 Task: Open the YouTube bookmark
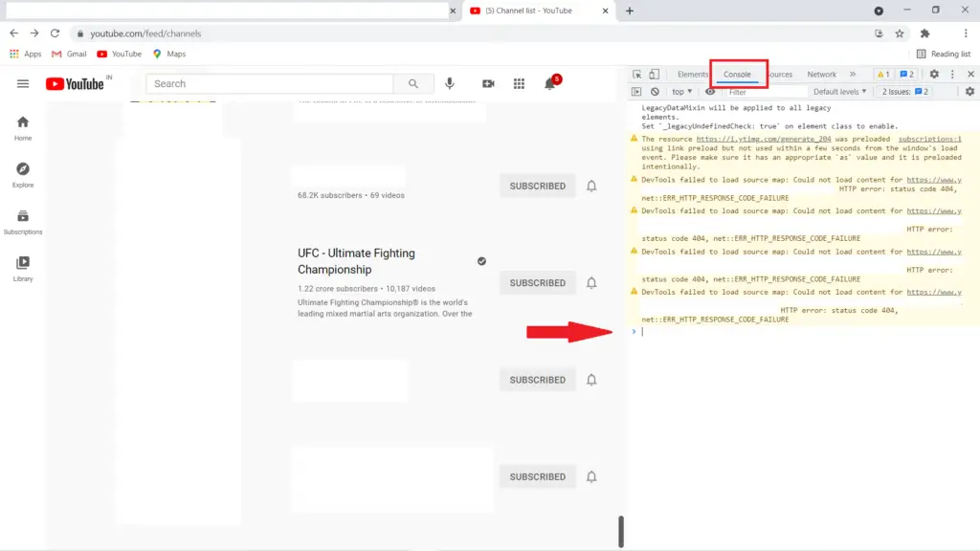pyautogui.click(x=120, y=54)
